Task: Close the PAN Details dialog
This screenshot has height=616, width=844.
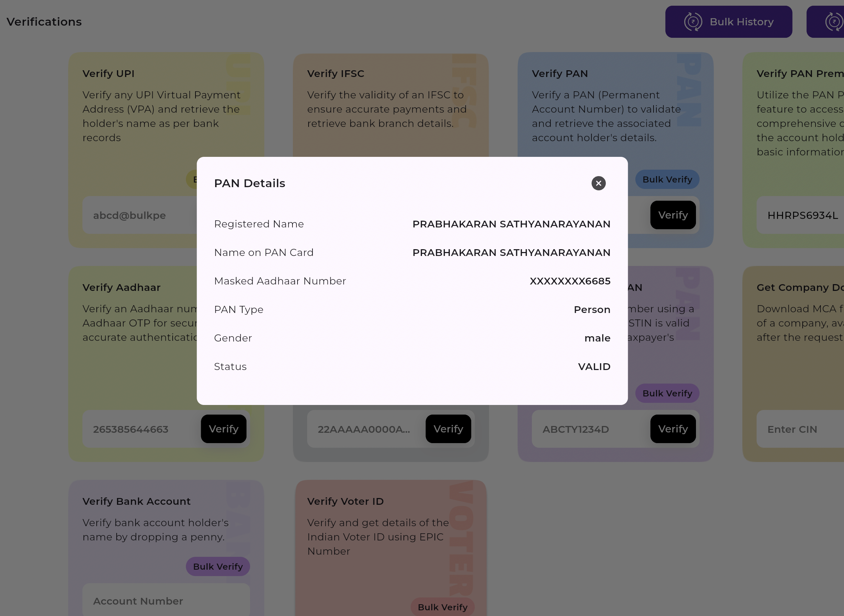Action: tap(598, 183)
